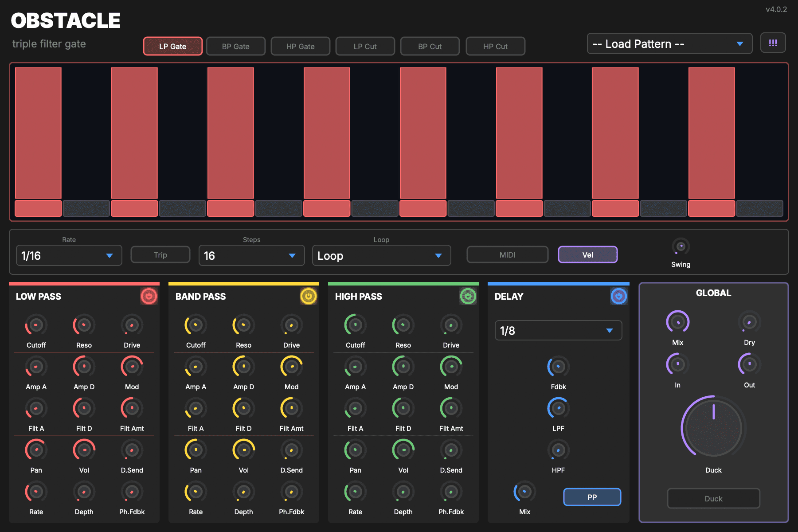This screenshot has height=532, width=798.
Task: Open the Rate 1/16 dropdown
Action: [x=69, y=256]
